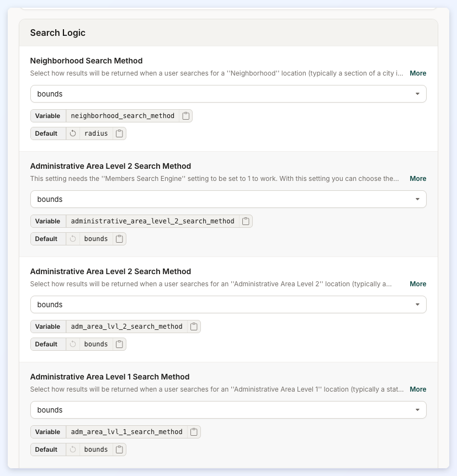Copy adm_area_lvl_2_search_method variable name
Image resolution: width=457 pixels, height=476 pixels.
pos(194,327)
